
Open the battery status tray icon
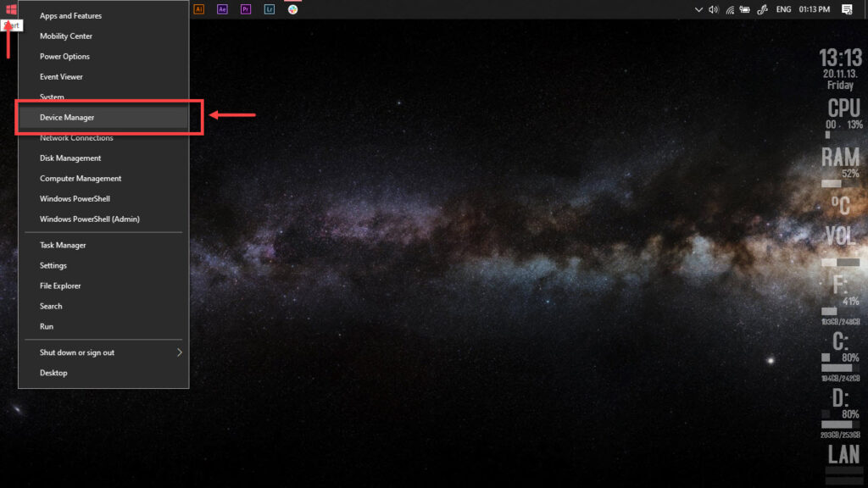(745, 9)
